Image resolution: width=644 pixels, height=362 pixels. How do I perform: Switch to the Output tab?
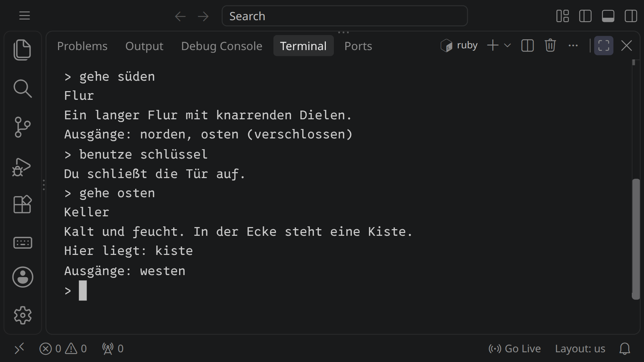(x=144, y=46)
